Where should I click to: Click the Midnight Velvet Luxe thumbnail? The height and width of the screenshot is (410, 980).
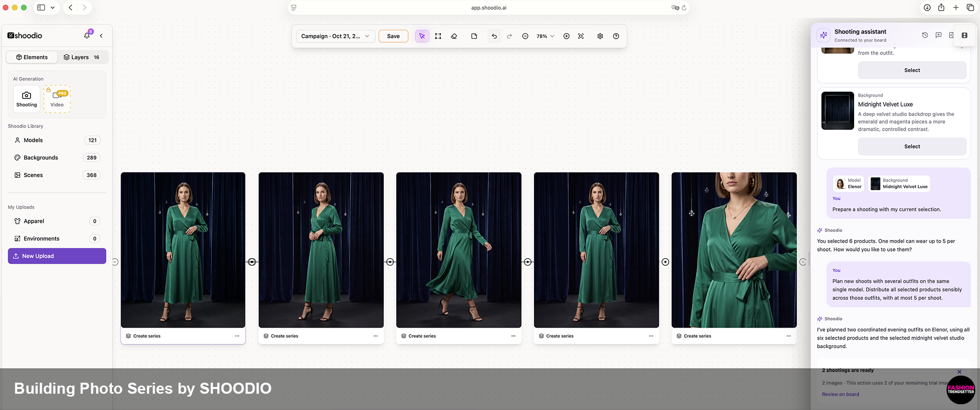click(x=837, y=111)
